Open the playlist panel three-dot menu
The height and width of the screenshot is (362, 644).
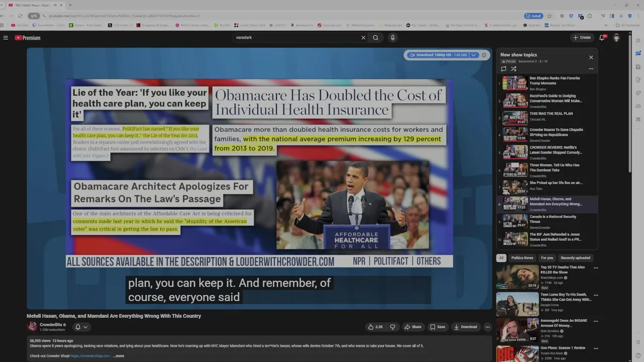591,69
